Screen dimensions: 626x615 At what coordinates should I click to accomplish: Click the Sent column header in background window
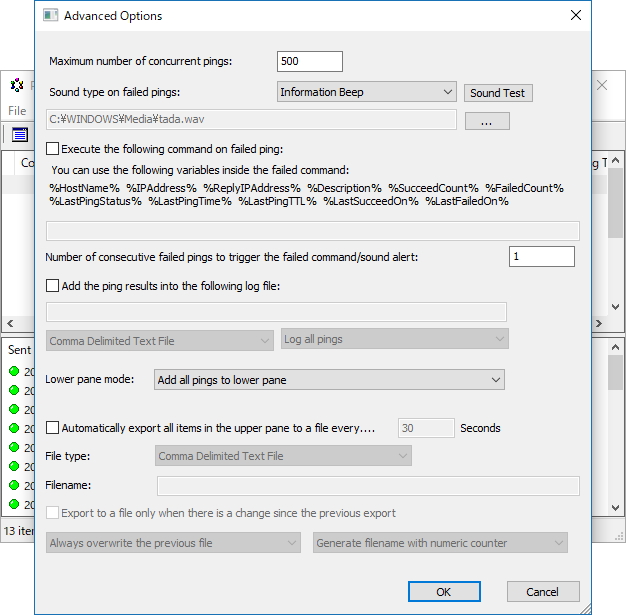point(19,350)
